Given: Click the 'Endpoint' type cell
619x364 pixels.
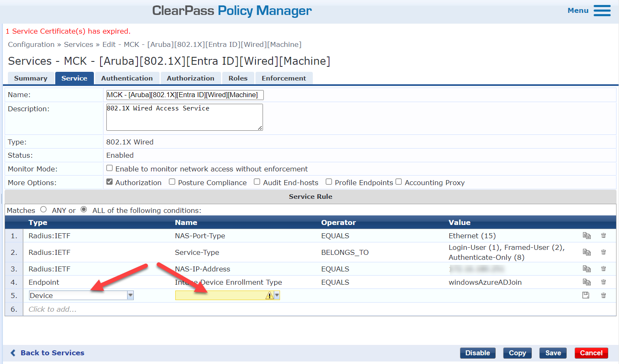Looking at the screenshot, I should pos(44,282).
